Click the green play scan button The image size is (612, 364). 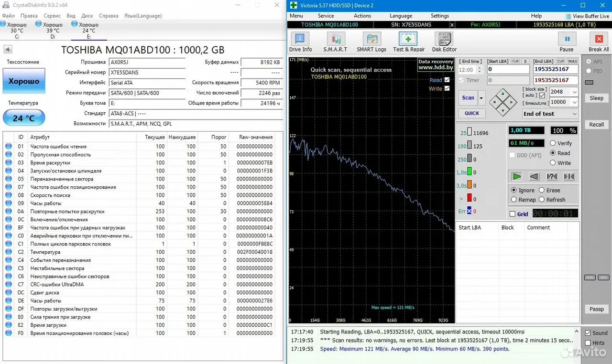coord(517,176)
